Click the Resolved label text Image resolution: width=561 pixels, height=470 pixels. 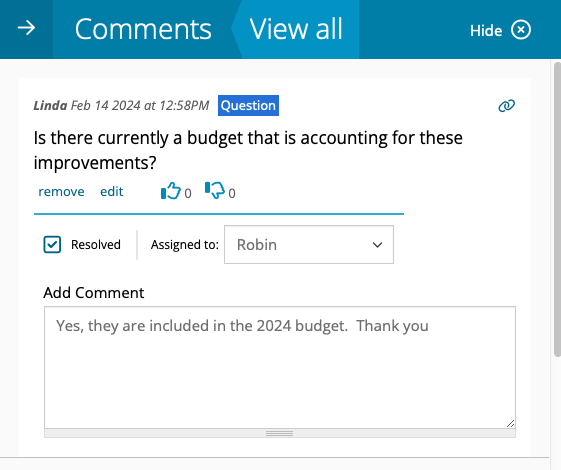coord(96,245)
